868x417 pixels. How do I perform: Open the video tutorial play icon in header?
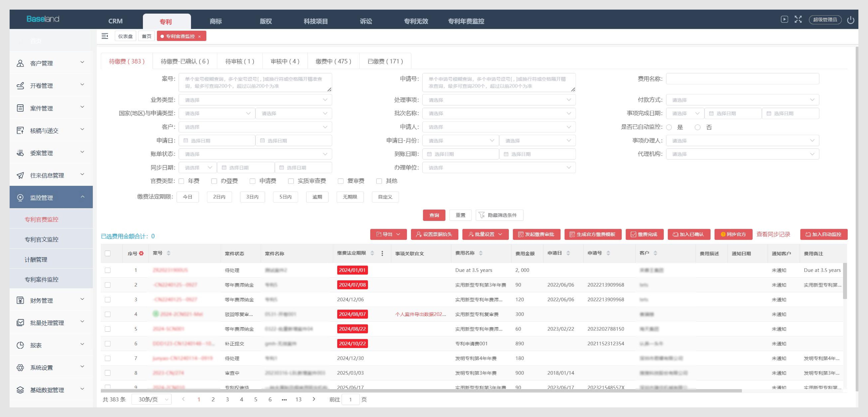(784, 19)
